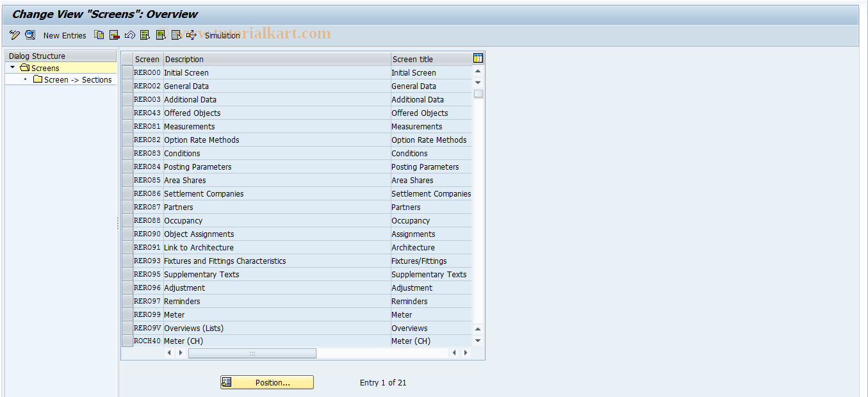868x397 pixels.
Task: Click the Assignments screen title cell
Action: pos(431,234)
